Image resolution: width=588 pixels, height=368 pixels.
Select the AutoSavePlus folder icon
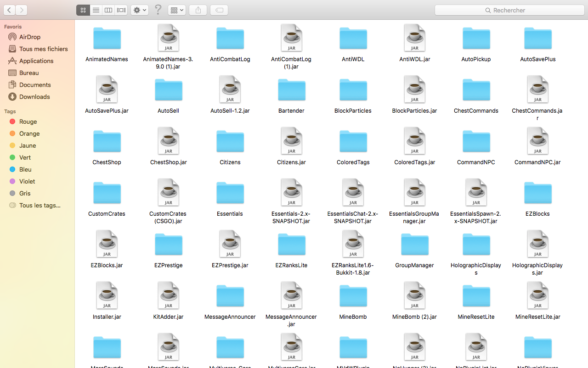click(538, 38)
